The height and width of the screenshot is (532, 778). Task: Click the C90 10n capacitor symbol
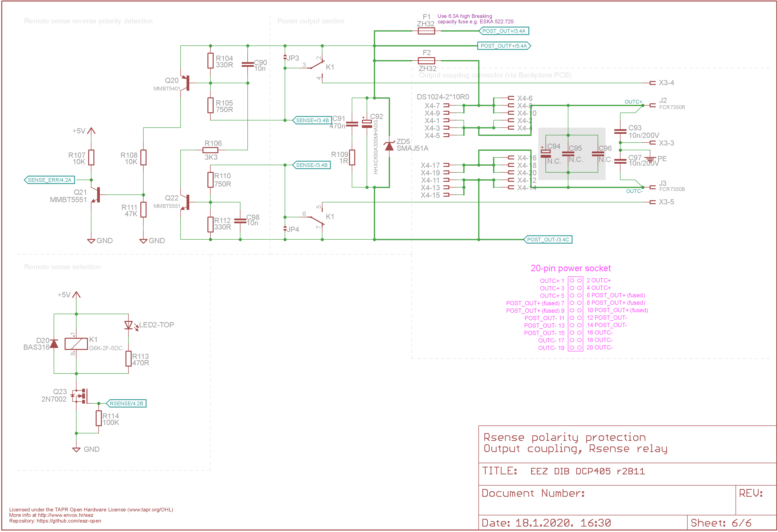248,64
